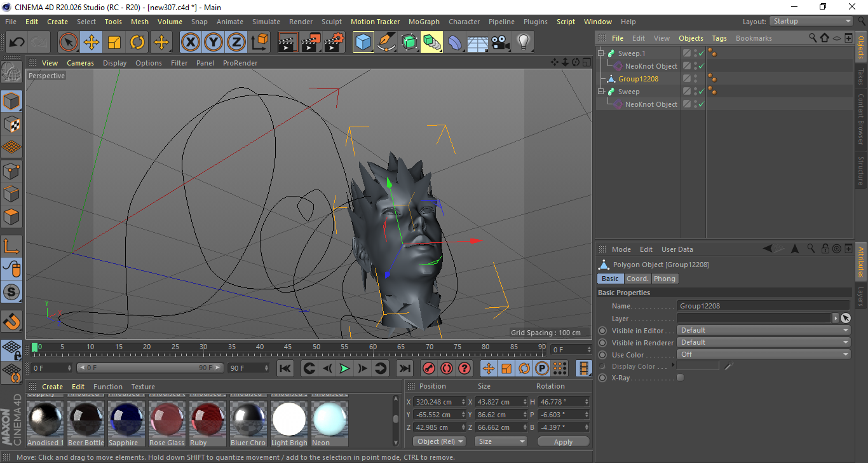
Task: Switch to Texture mode
Action: click(11, 124)
